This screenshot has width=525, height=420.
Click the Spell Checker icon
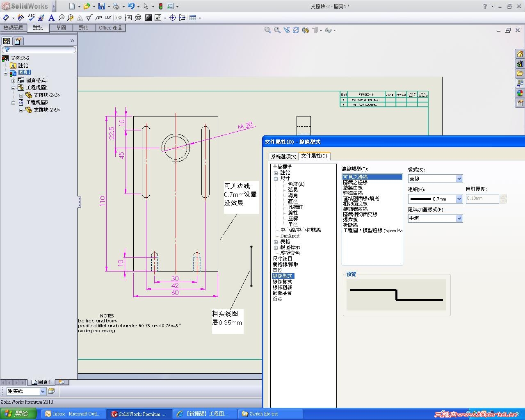coord(32,18)
